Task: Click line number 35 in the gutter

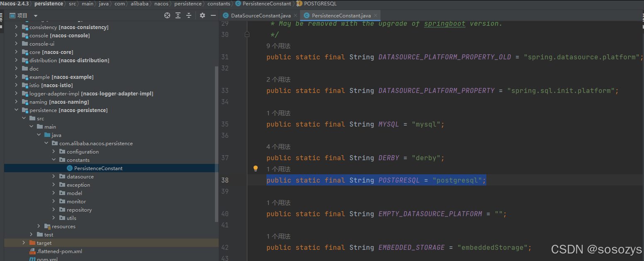Action: click(225, 124)
